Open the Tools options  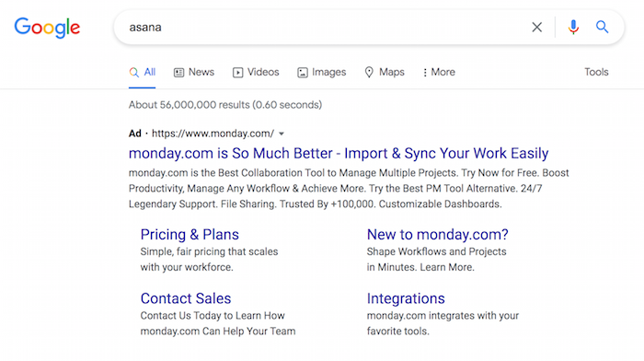pos(596,72)
